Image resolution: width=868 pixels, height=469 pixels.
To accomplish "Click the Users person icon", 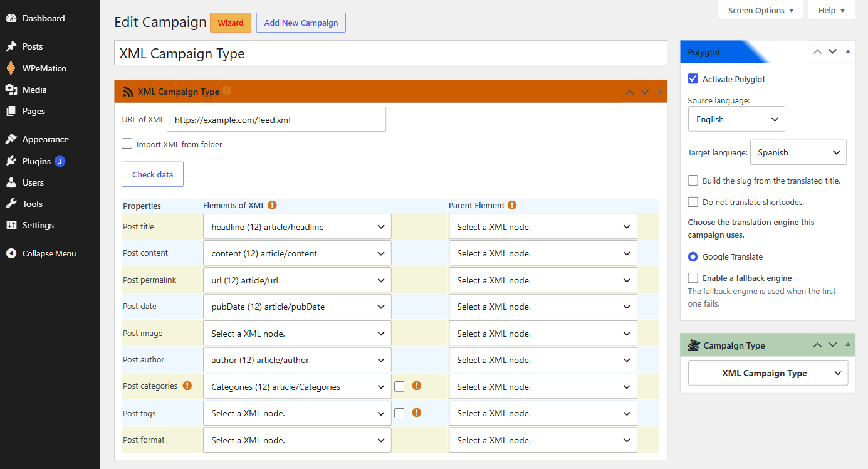I will click(11, 182).
